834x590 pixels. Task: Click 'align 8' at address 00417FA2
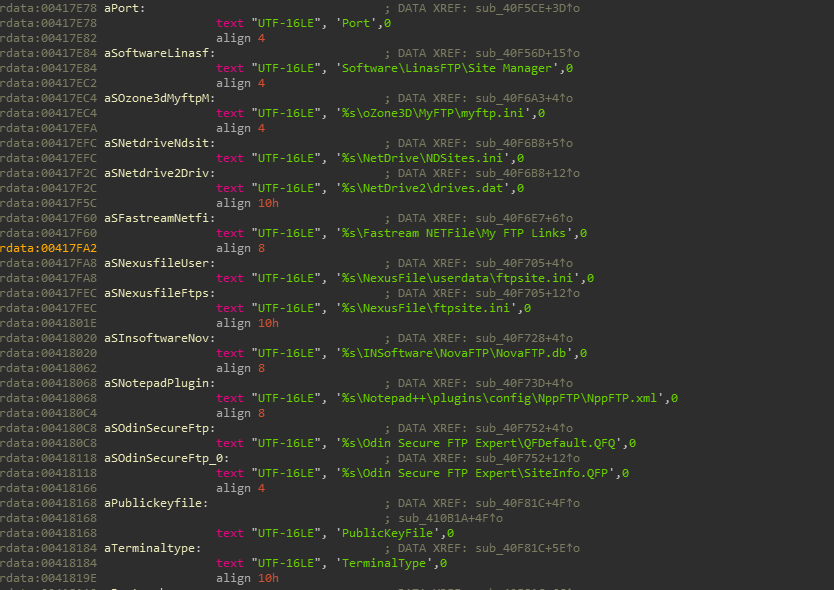pyautogui.click(x=240, y=248)
